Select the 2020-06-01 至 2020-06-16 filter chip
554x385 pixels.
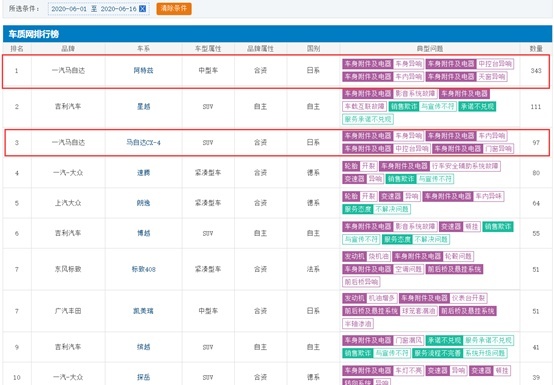[x=99, y=9]
